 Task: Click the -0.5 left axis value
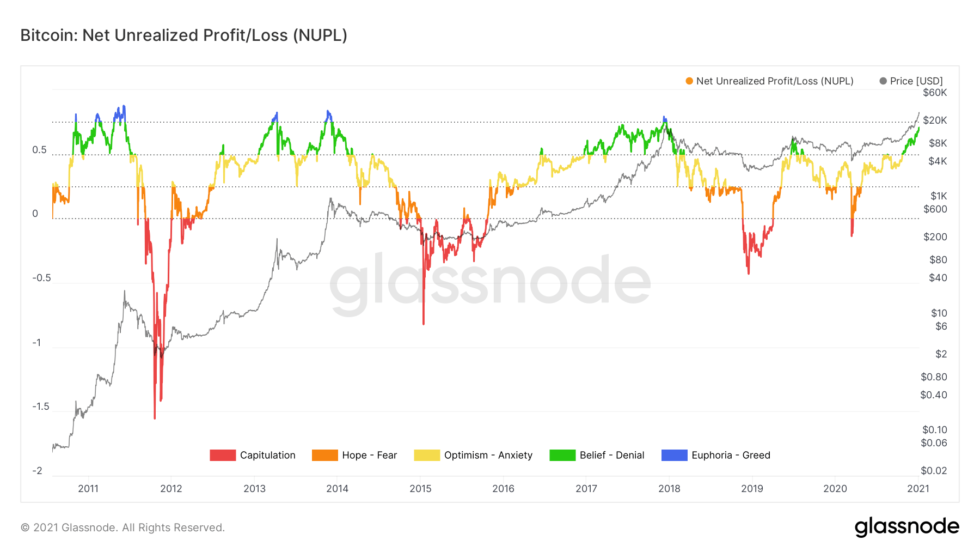coord(41,278)
